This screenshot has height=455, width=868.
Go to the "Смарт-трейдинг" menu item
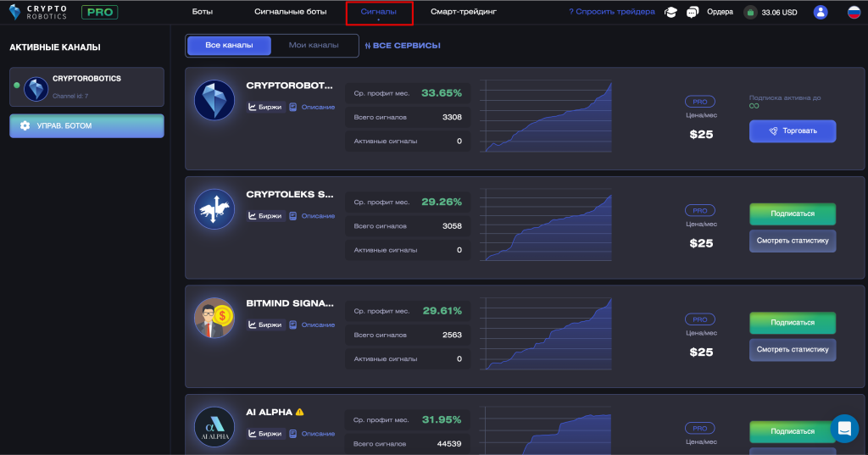tap(463, 12)
